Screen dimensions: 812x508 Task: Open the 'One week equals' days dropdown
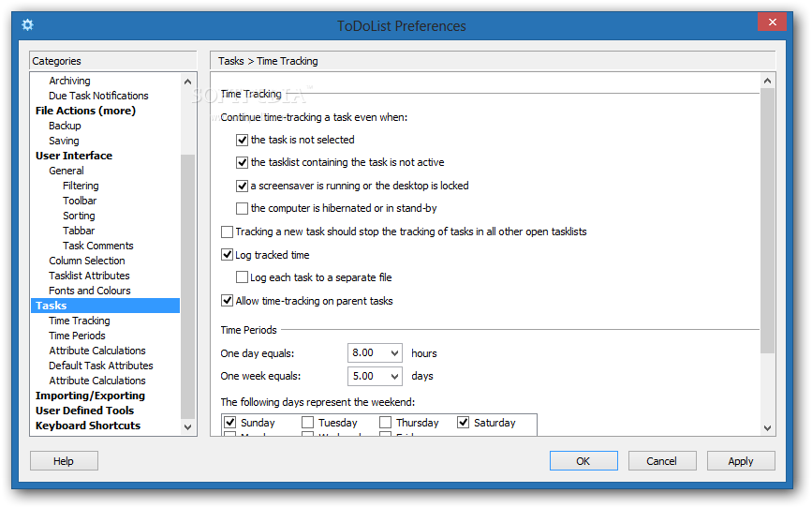pyautogui.click(x=394, y=377)
